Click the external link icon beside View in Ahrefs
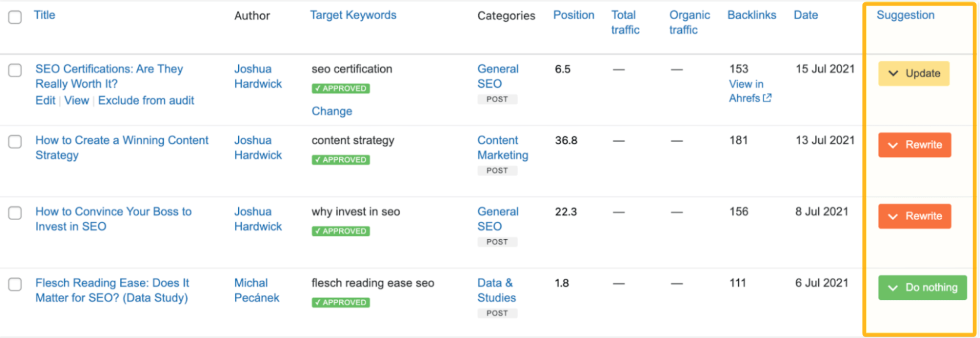 click(767, 98)
